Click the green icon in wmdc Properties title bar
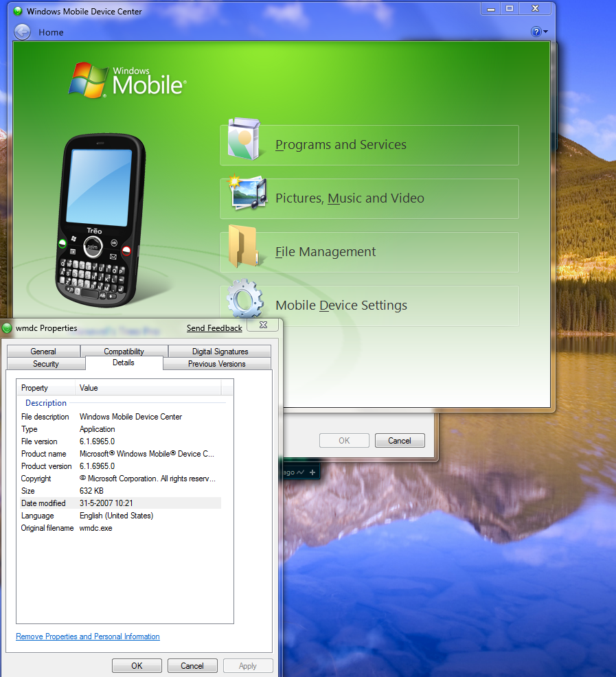Image resolution: width=616 pixels, height=677 pixels. tap(7, 328)
